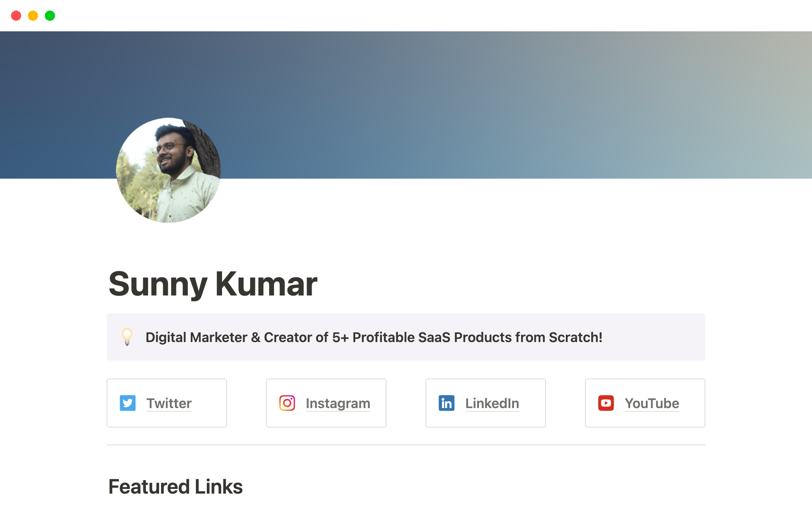This screenshot has width=812, height=508.
Task: Click the horizontal divider below social links
Action: point(406,445)
